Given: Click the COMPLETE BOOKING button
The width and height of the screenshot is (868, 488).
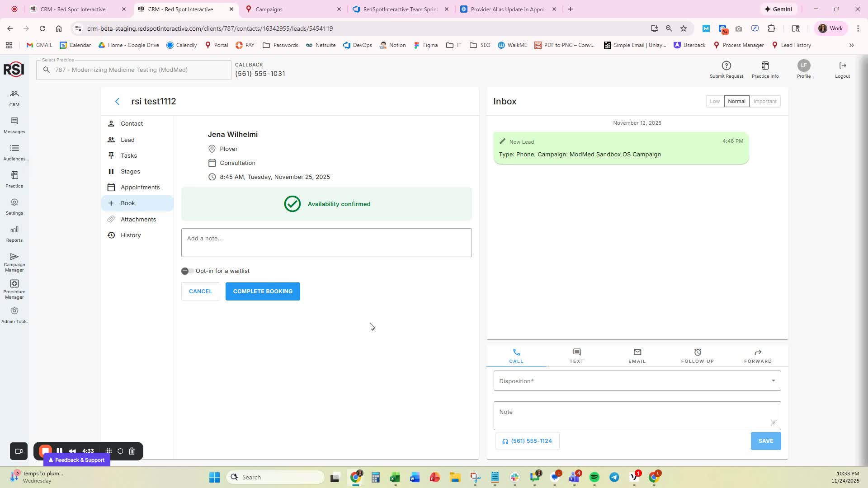Looking at the screenshot, I should tap(263, 291).
